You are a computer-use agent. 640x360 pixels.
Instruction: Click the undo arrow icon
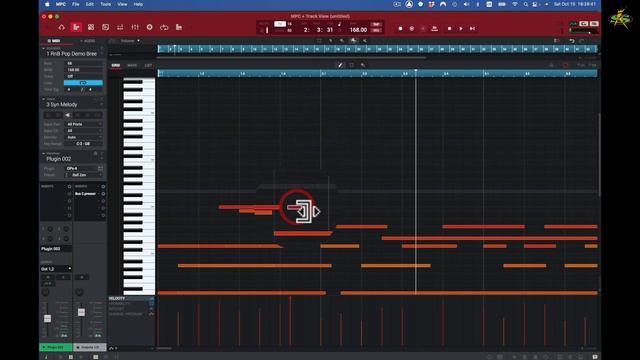pyautogui.click(x=572, y=41)
